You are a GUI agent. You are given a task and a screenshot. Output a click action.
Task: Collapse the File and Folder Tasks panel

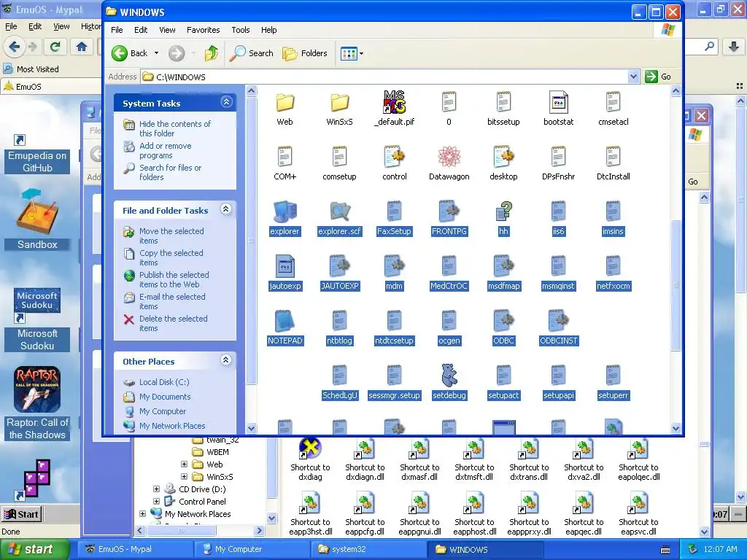(226, 209)
